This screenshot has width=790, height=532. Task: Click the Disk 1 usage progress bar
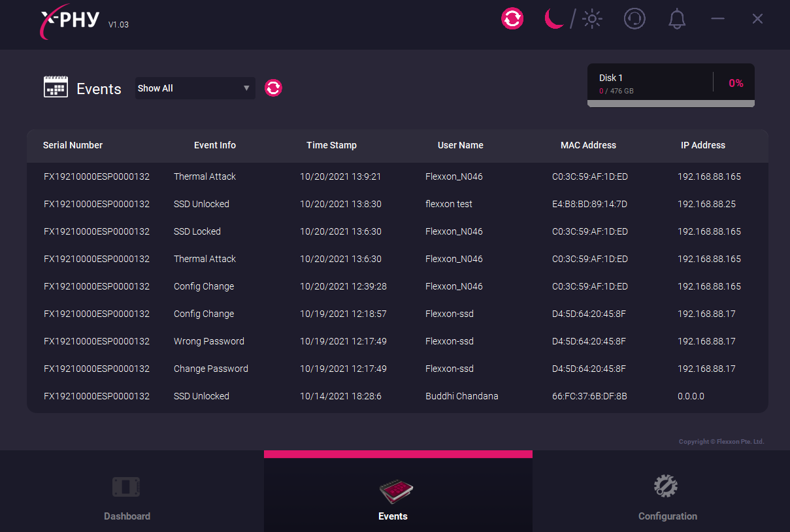pos(670,103)
